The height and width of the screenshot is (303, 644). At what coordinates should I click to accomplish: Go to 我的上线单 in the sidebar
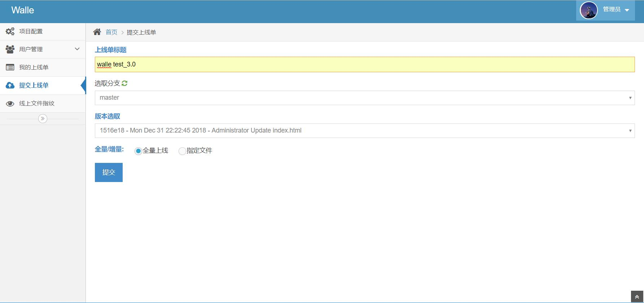pyautogui.click(x=43, y=67)
